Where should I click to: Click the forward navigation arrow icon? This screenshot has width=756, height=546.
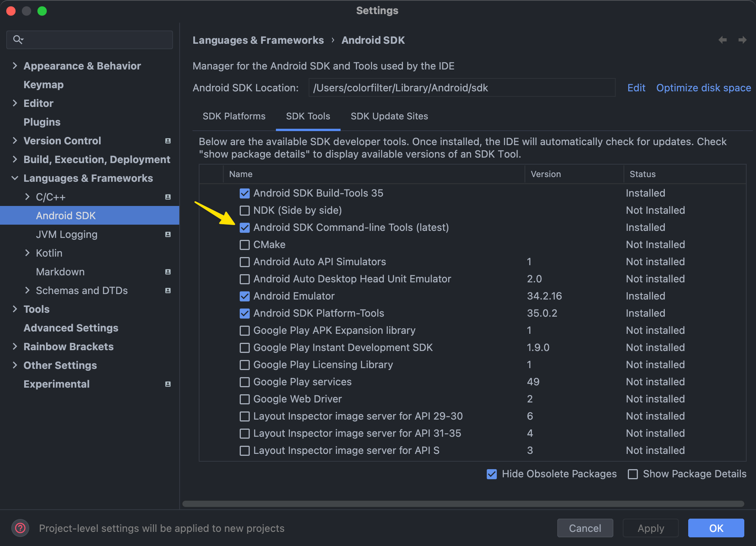tap(742, 40)
